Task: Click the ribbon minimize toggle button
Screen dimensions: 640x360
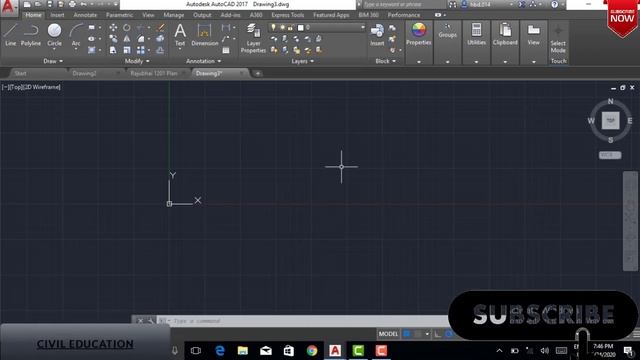Action: 438,15
